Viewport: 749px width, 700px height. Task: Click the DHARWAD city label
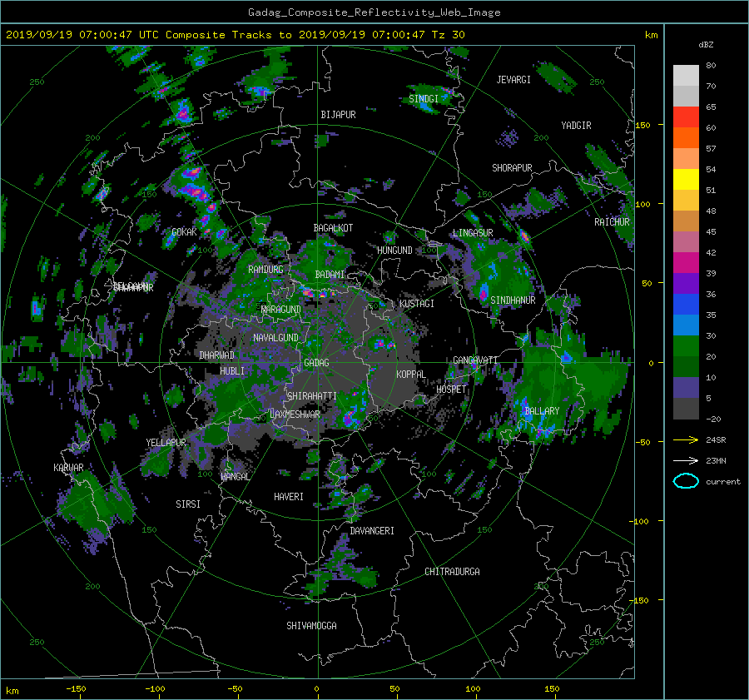216,355
